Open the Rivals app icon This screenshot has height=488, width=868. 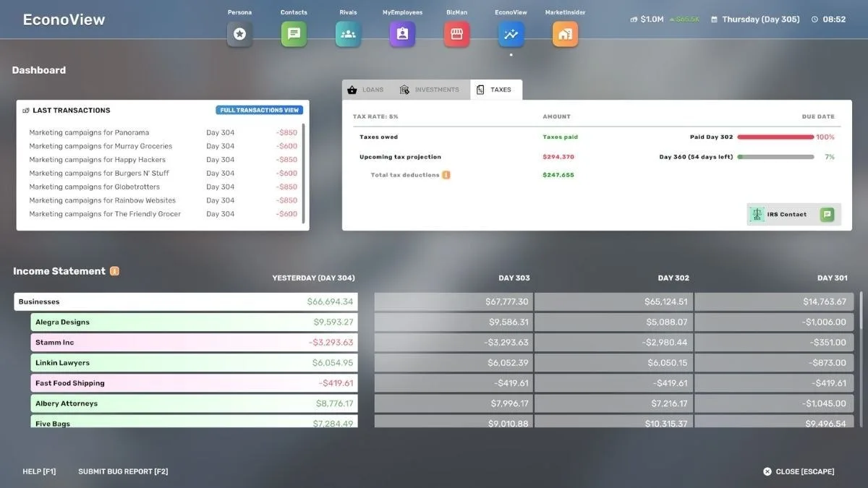(348, 34)
